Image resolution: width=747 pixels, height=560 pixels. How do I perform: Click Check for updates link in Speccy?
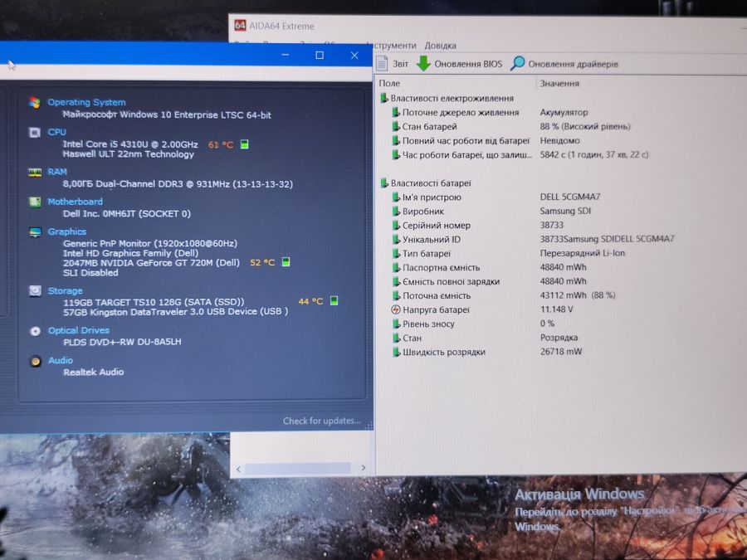pyautogui.click(x=321, y=421)
